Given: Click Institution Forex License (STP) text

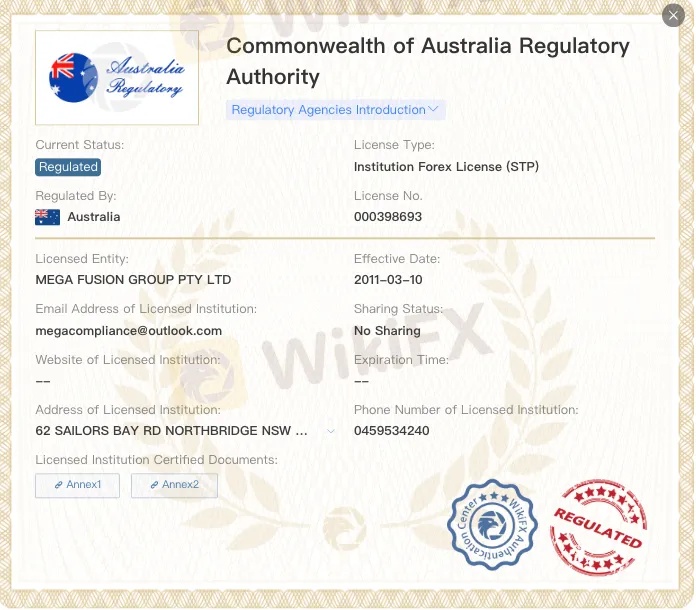Looking at the screenshot, I should point(446,167).
